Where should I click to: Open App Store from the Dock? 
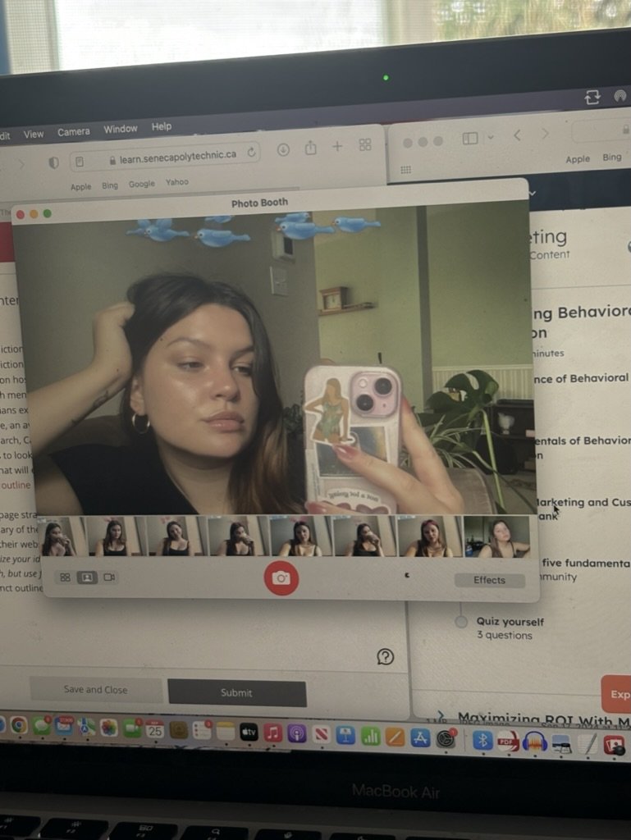point(420,738)
